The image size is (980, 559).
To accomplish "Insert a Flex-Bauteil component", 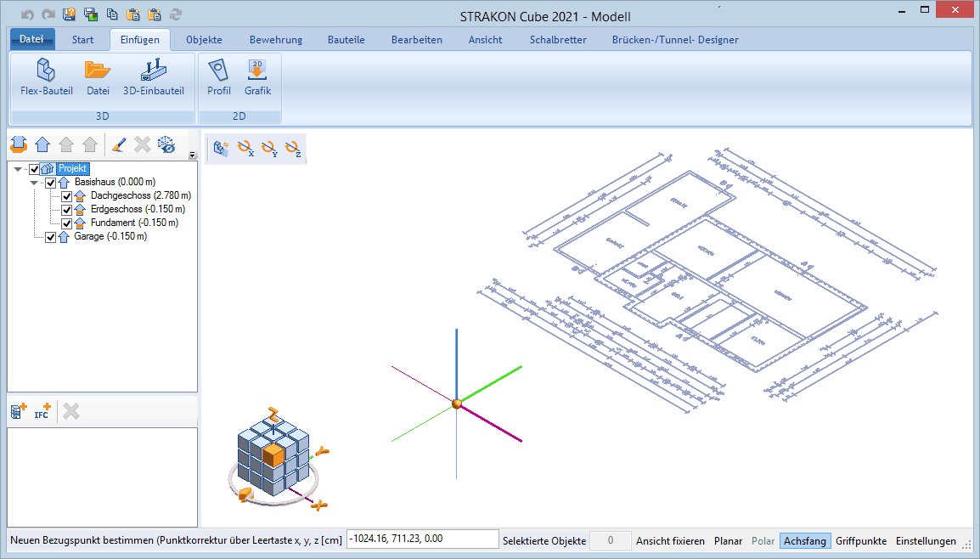I will click(x=46, y=77).
